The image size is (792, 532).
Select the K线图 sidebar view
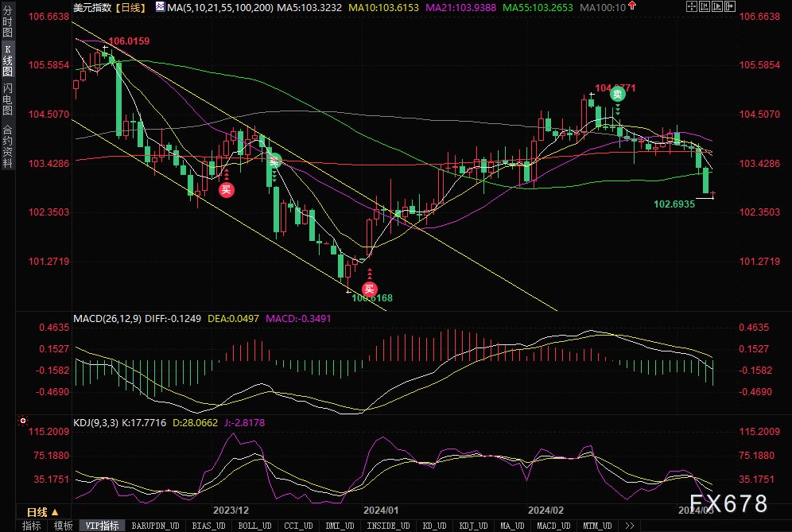(x=8, y=60)
